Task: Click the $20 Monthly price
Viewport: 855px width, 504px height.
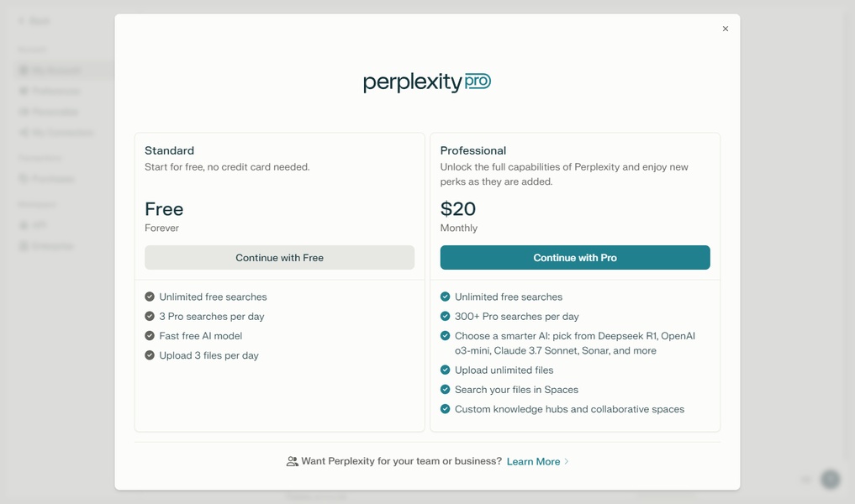Action: (x=458, y=209)
